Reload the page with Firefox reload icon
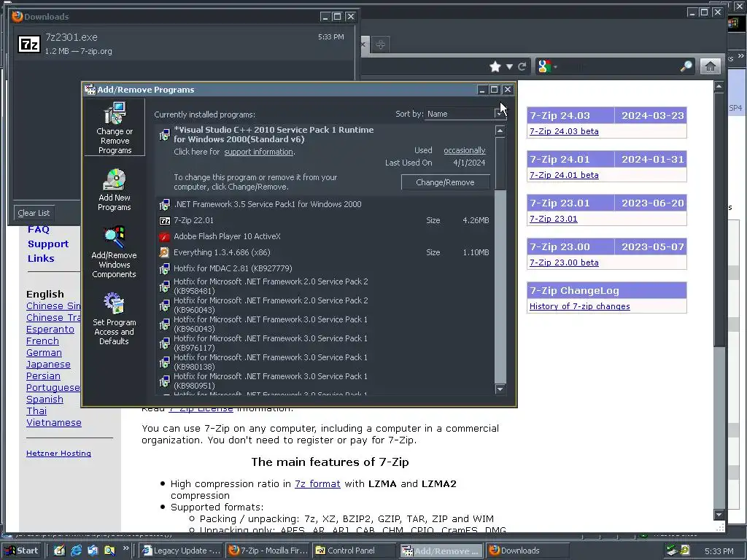This screenshot has width=747, height=560. coord(522,66)
